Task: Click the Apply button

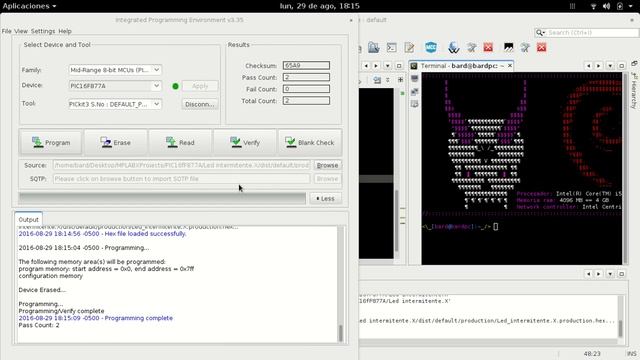Action: tap(200, 86)
